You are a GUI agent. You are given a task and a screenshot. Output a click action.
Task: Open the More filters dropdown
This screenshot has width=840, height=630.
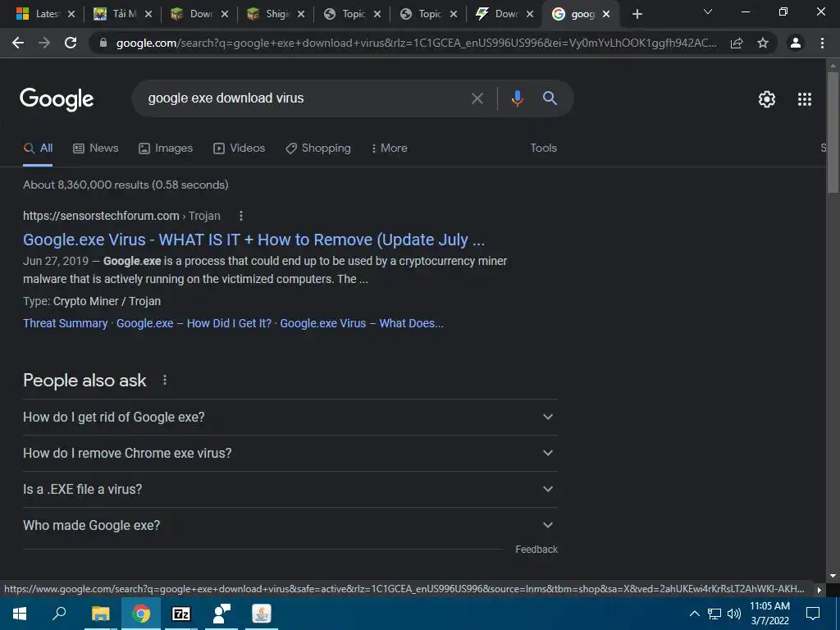click(x=390, y=148)
